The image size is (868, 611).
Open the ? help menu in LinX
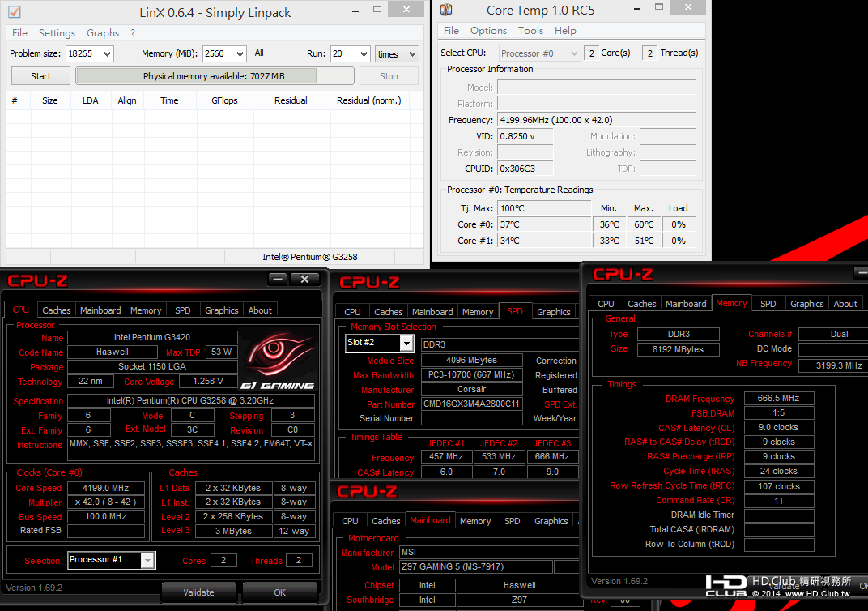133,32
